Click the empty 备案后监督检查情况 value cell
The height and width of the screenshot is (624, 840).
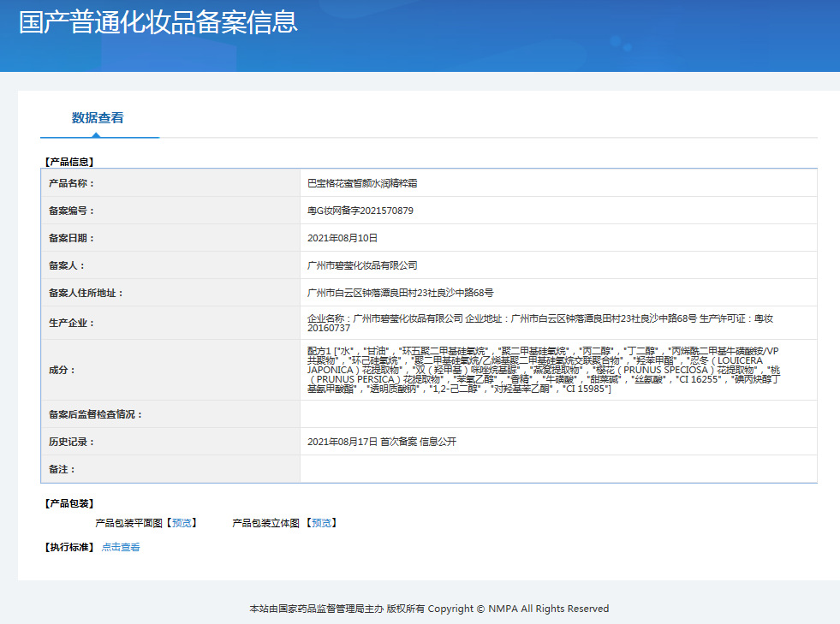pos(557,414)
